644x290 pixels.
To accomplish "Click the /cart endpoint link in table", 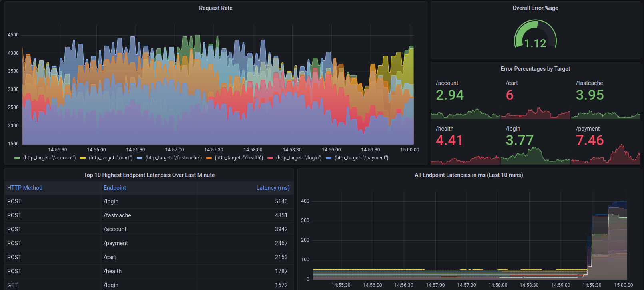I will (x=110, y=257).
